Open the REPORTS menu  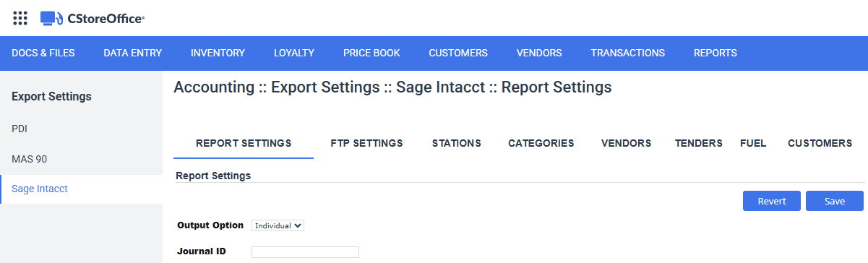(716, 53)
